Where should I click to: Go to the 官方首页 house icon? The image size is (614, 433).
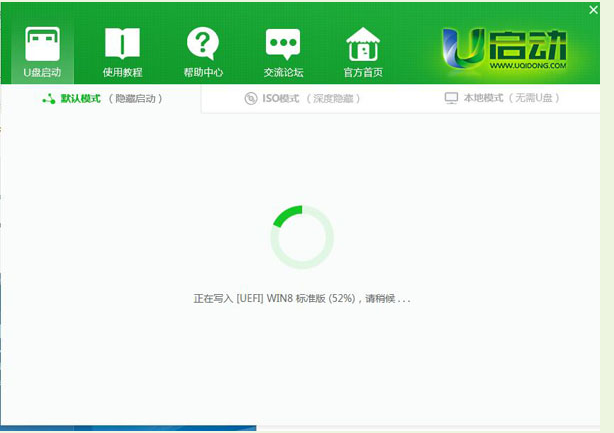click(363, 43)
